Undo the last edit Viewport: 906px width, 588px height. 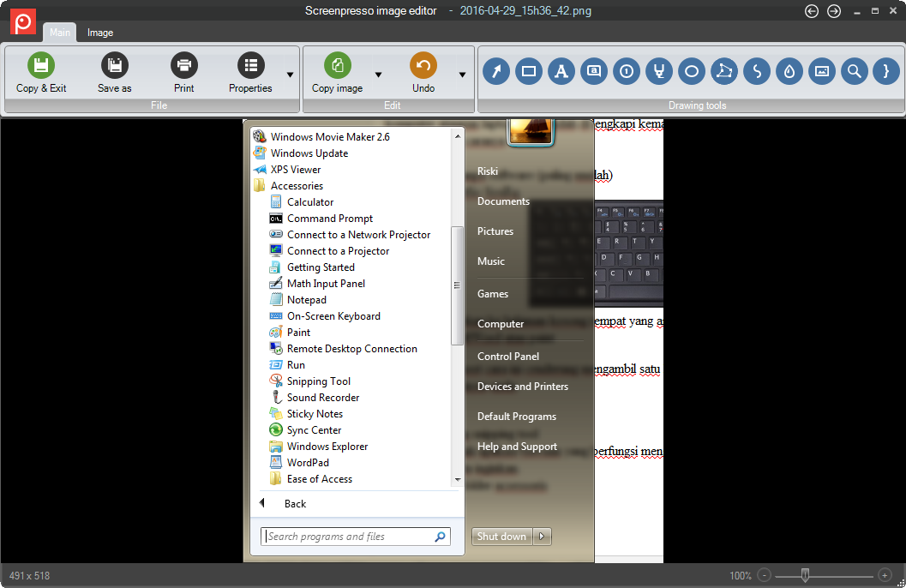point(423,72)
